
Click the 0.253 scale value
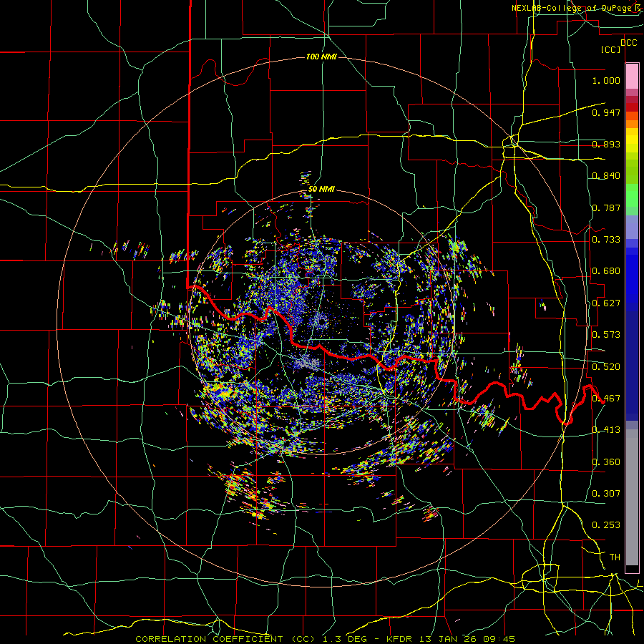tap(606, 525)
